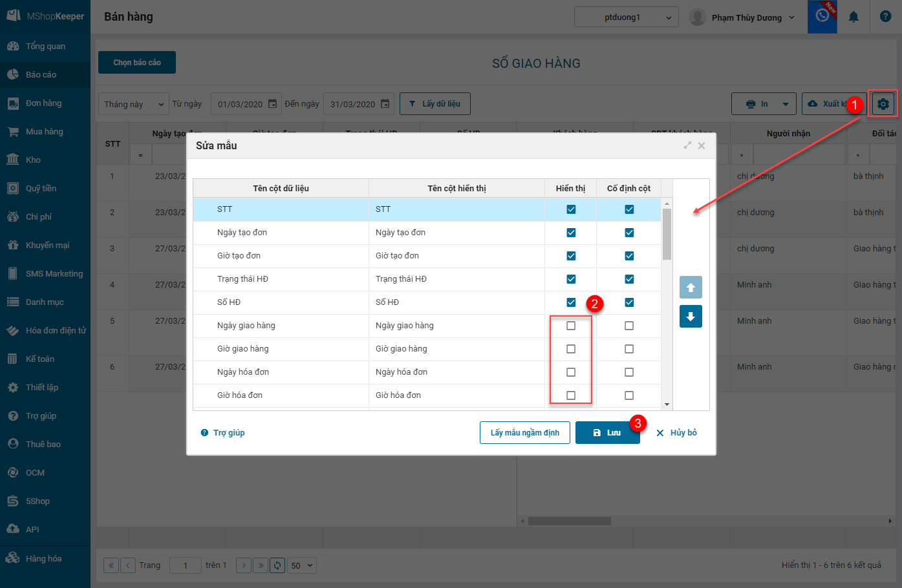Check Hiển thị for Ngày hóa đơn

571,372
